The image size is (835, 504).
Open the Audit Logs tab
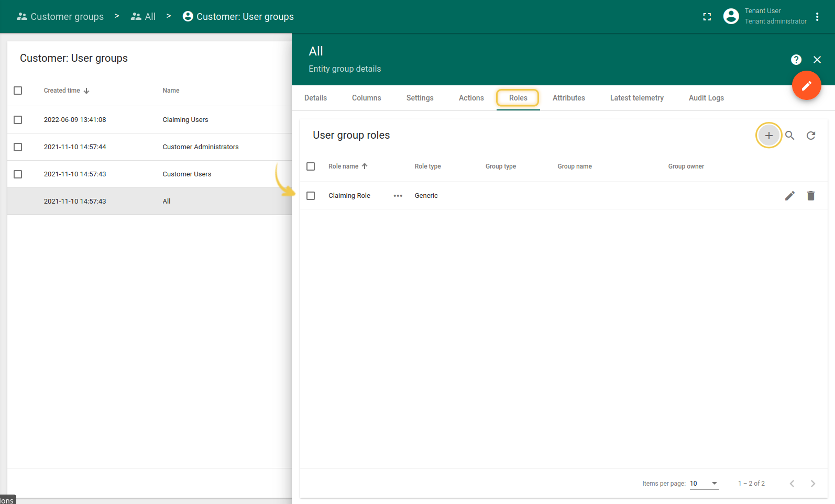[x=706, y=98]
